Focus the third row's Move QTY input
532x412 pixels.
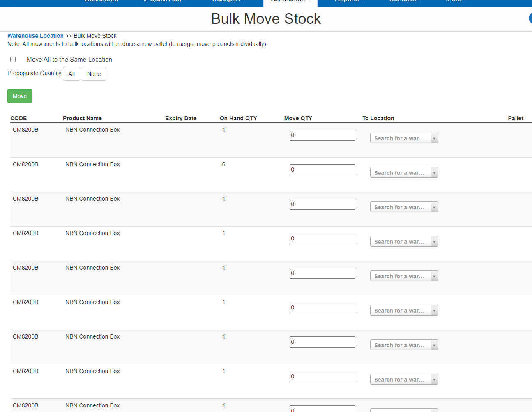pos(322,204)
